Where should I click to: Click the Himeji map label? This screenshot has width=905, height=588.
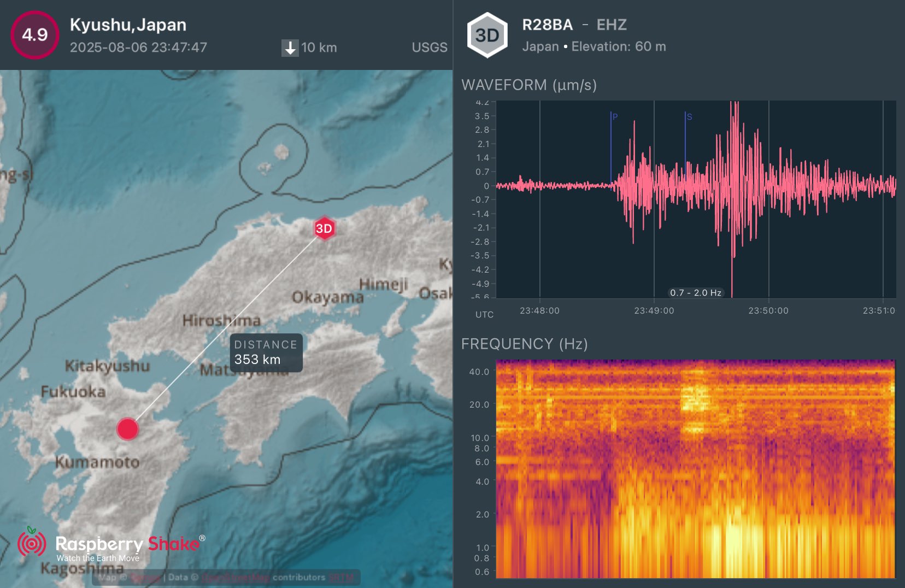click(384, 285)
